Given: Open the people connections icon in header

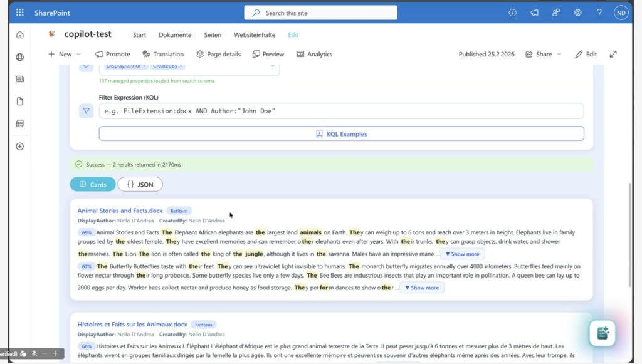Looking at the screenshot, I should click(x=556, y=13).
